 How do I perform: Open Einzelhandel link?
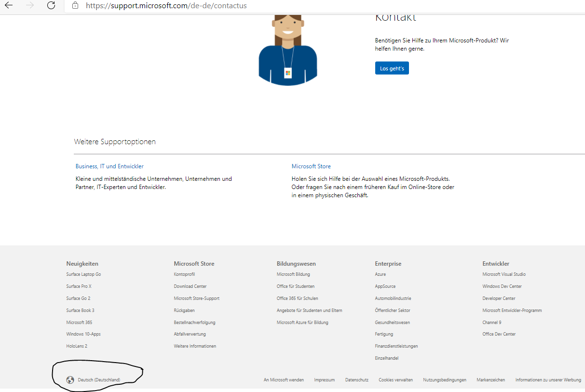pyautogui.click(x=387, y=358)
